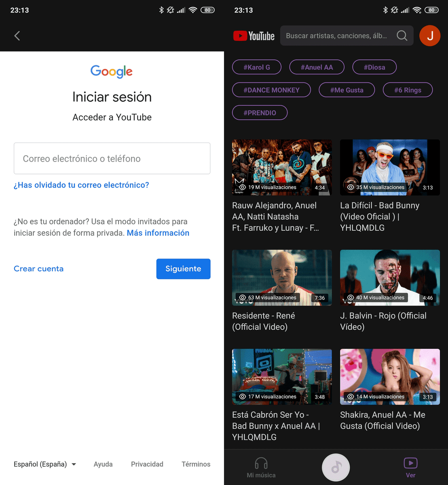Screen dimensions: 448x485
Task: Open the Español (España) language dropdown
Action: click(x=45, y=464)
